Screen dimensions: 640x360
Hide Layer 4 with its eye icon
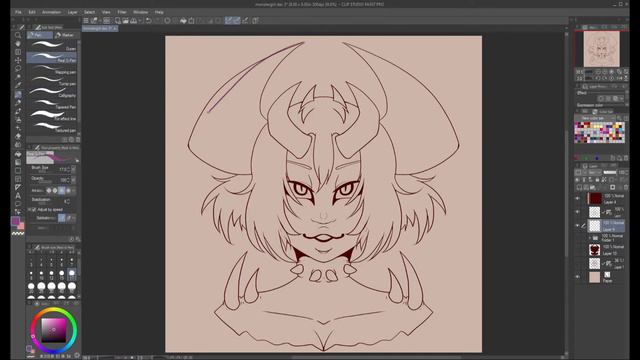point(578,199)
